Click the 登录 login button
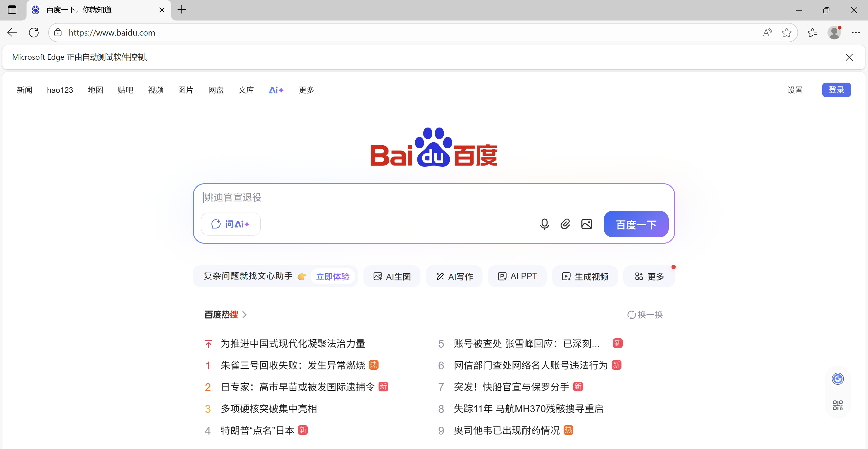This screenshot has height=449, width=868. [836, 90]
